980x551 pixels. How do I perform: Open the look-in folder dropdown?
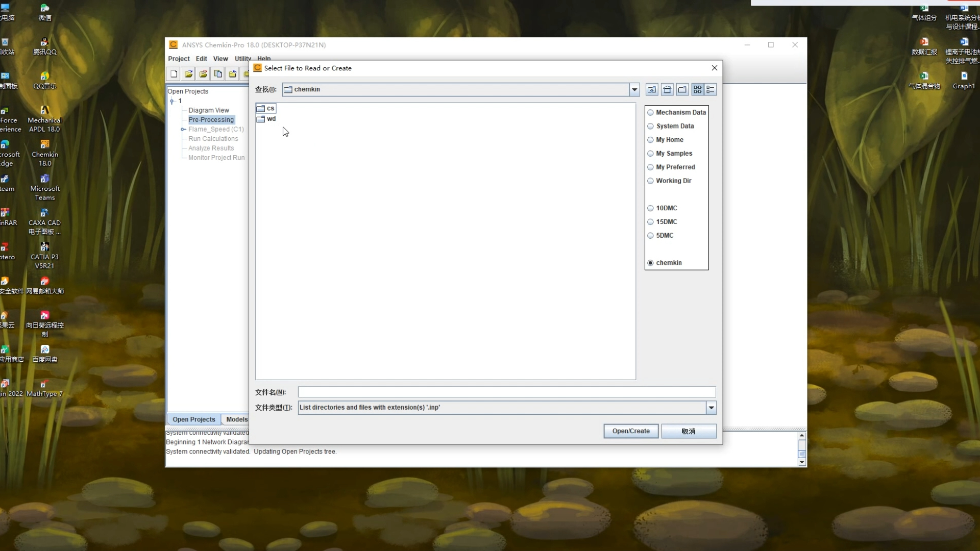click(x=634, y=90)
